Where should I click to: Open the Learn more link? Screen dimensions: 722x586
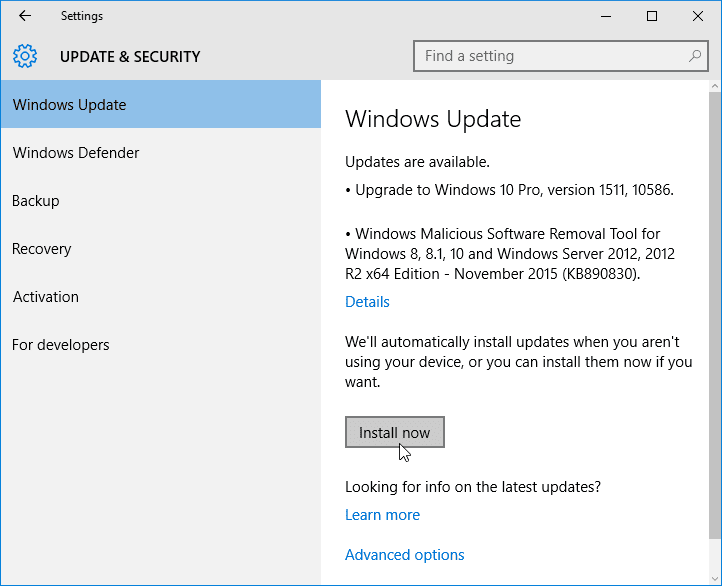(382, 515)
